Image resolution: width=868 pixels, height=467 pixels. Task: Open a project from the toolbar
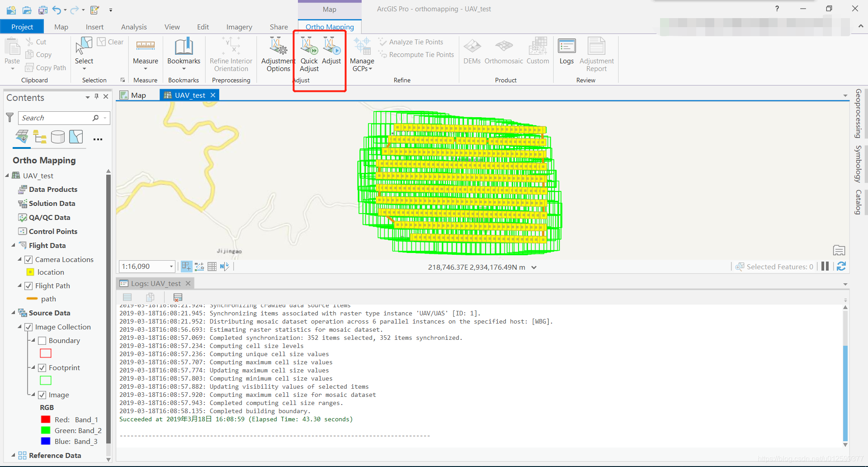[27, 10]
